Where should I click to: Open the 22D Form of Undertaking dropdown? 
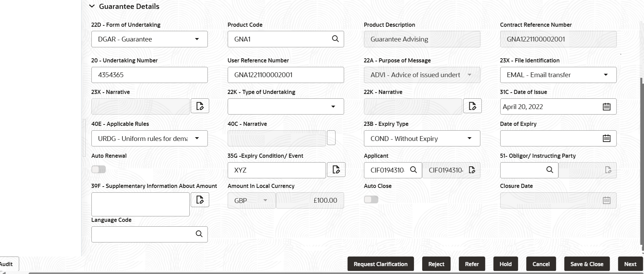click(x=197, y=39)
